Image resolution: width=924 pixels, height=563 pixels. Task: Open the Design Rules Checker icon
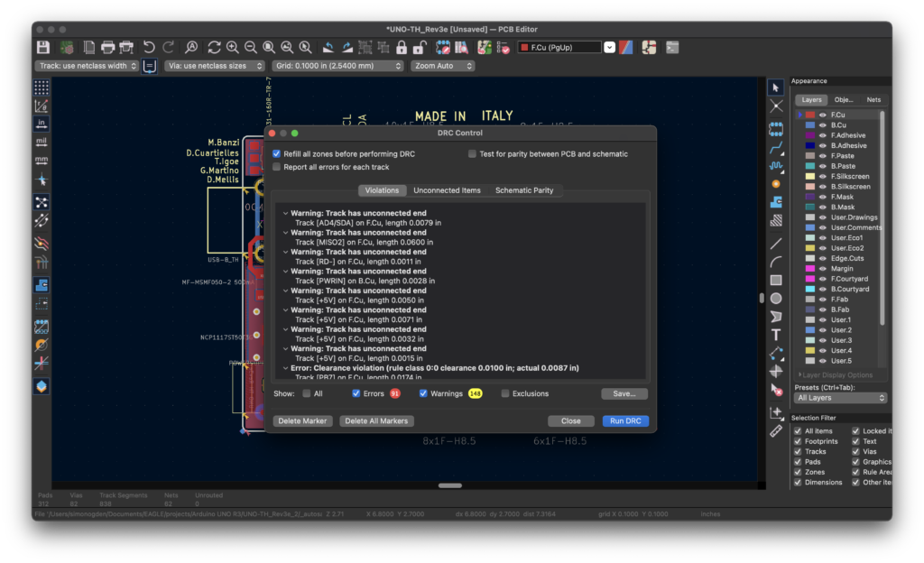coord(503,47)
